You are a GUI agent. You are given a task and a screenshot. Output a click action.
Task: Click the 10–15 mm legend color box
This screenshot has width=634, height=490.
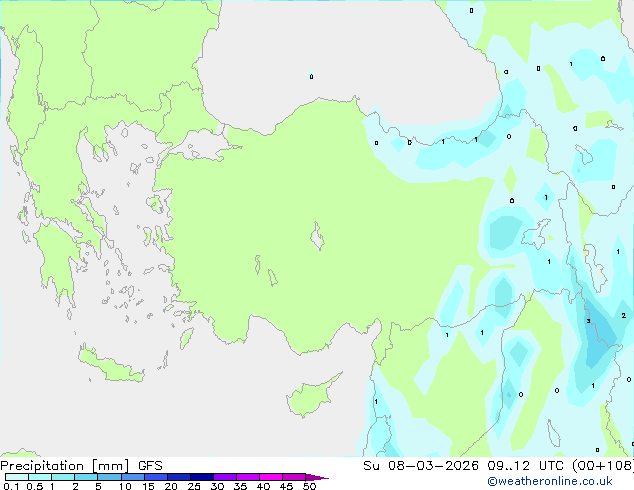pos(132,477)
